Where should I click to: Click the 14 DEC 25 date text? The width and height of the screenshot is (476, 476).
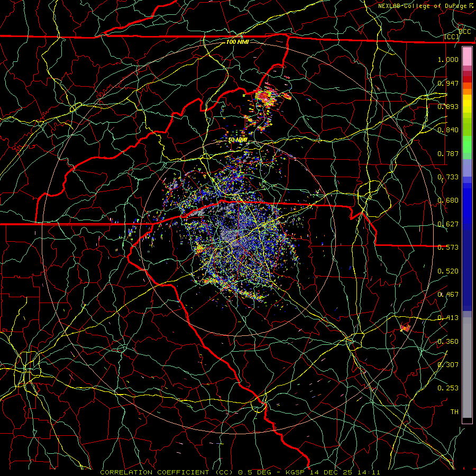coord(330,472)
